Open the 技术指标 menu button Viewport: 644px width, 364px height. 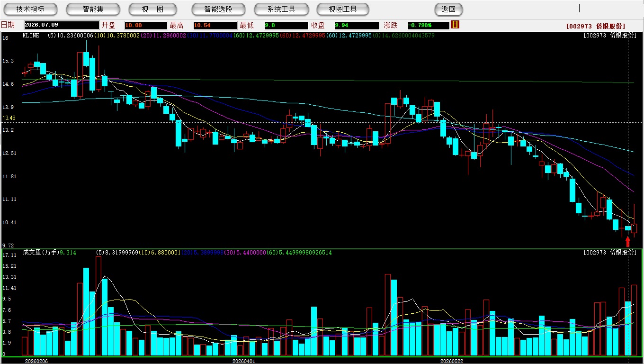[30, 9]
